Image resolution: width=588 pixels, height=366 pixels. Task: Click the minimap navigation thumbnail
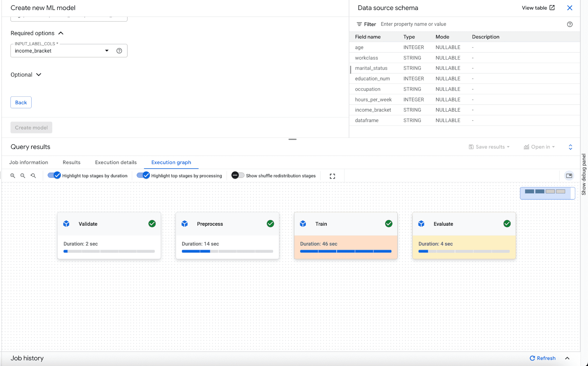[x=547, y=193]
